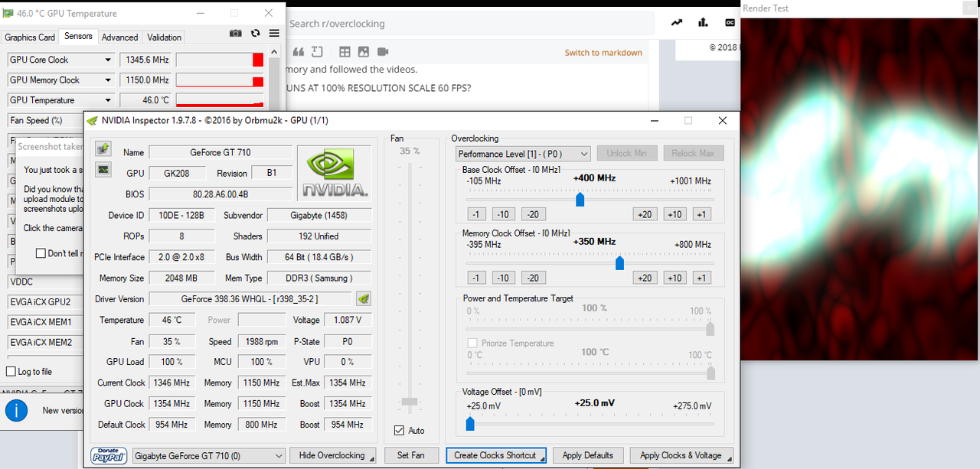Click Memory Clock Offset -1 button
This screenshot has width=980, height=469.
click(476, 278)
